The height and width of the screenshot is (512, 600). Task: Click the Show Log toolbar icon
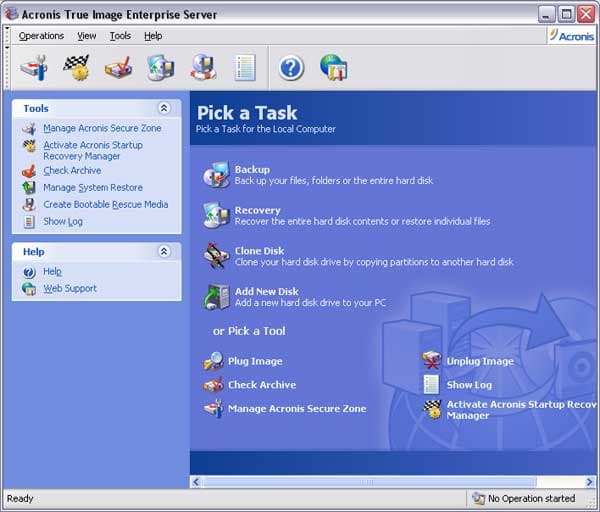tap(245, 68)
